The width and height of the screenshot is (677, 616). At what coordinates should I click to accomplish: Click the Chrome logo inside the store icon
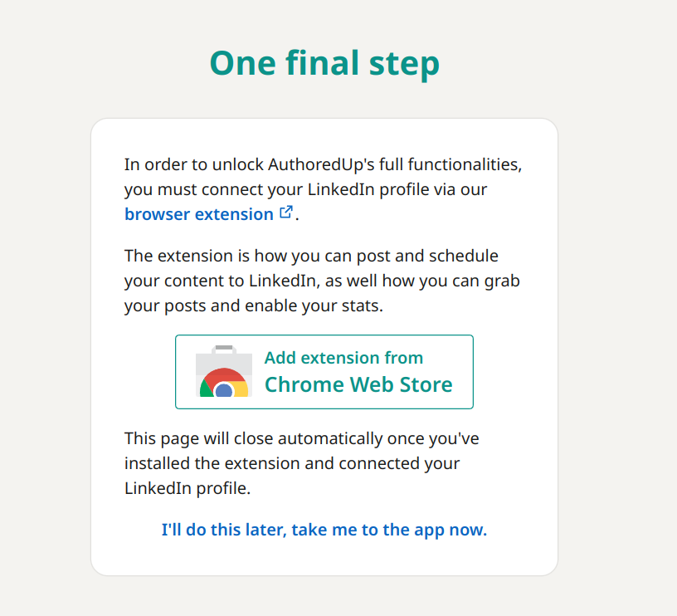coord(224,382)
